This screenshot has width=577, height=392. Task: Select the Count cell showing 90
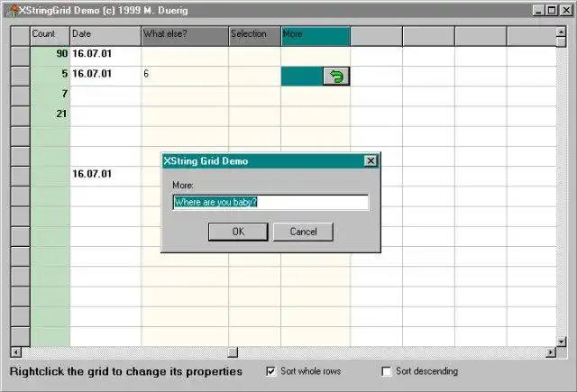[x=50, y=56]
